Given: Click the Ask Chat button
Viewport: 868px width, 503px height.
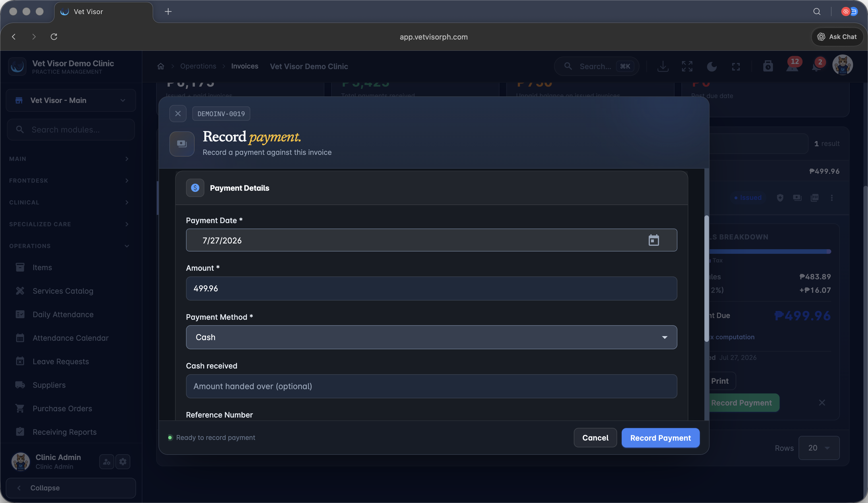Looking at the screenshot, I should (x=837, y=36).
